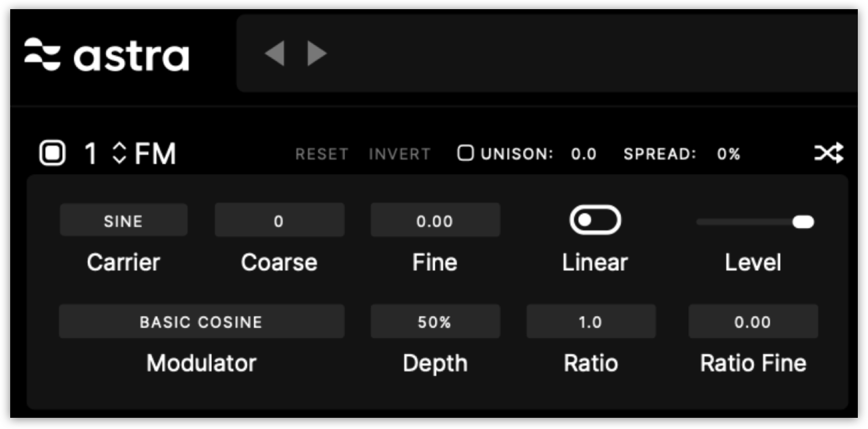Open the SINE carrier waveform dropdown
Viewport: 868px width, 429px height.
coord(124,220)
